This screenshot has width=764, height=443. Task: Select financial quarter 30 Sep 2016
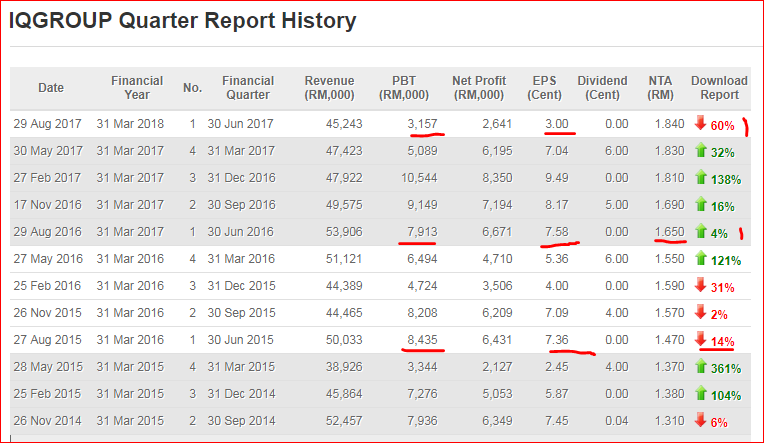(241, 205)
